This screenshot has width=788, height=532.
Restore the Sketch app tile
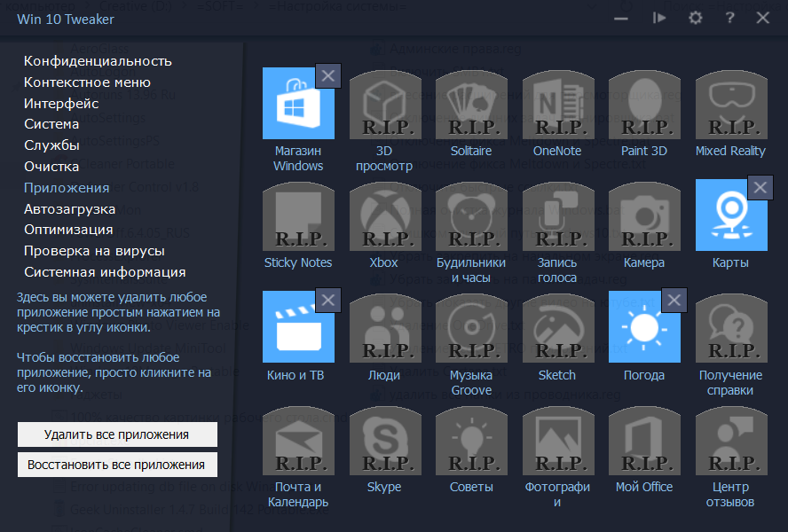[558, 328]
